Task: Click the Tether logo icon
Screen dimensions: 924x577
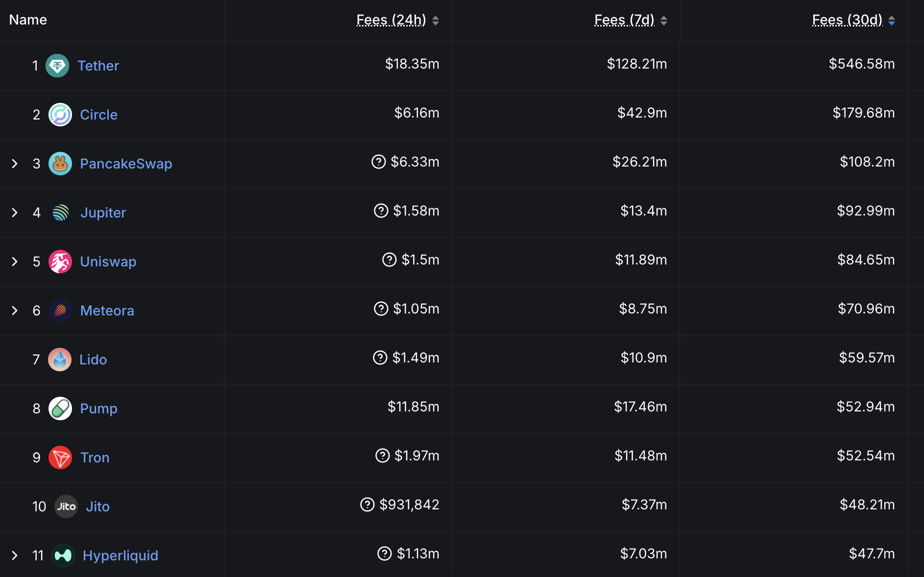Action: click(57, 66)
